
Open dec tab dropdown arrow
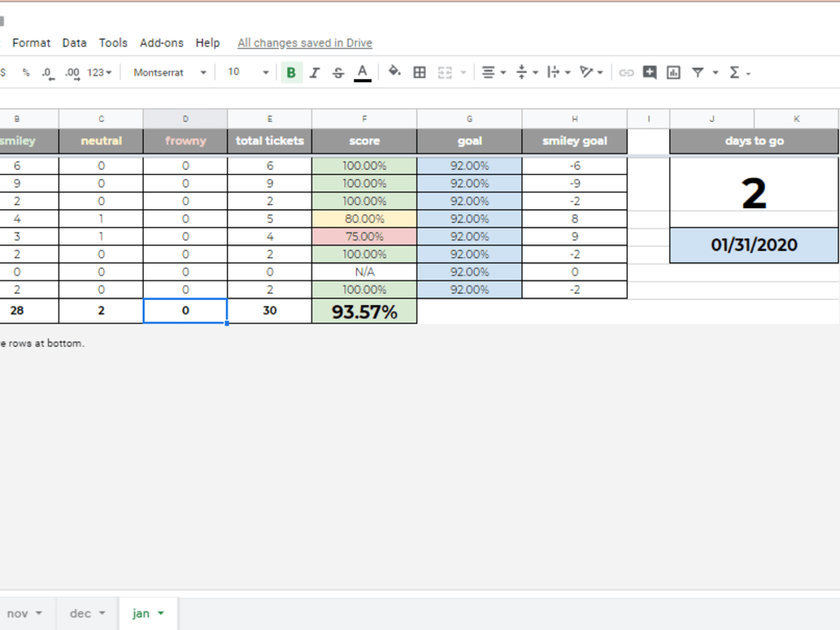click(102, 613)
